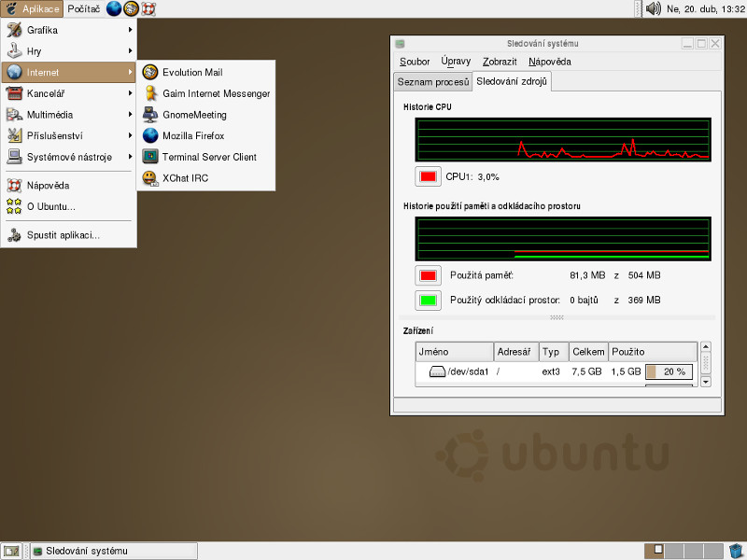Switch to Seznam procesů tab
This screenshot has height=560, width=747.
[x=433, y=82]
